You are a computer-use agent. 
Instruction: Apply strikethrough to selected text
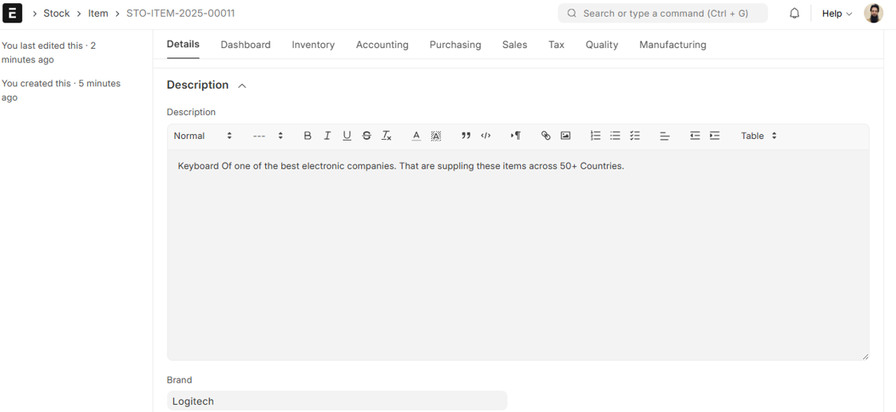click(367, 136)
